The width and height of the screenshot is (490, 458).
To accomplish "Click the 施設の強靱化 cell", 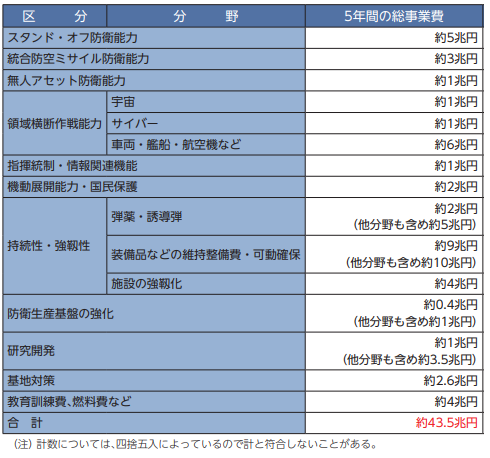I will click(206, 284).
